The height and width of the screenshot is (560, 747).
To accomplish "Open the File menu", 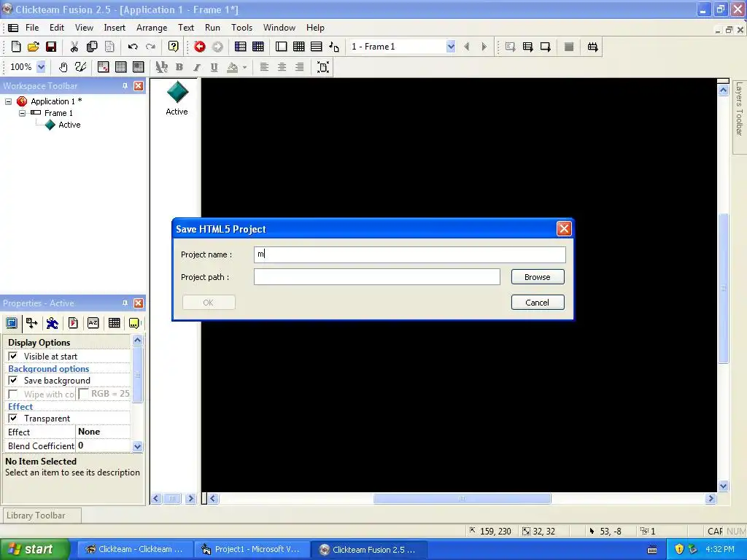I will (32, 28).
